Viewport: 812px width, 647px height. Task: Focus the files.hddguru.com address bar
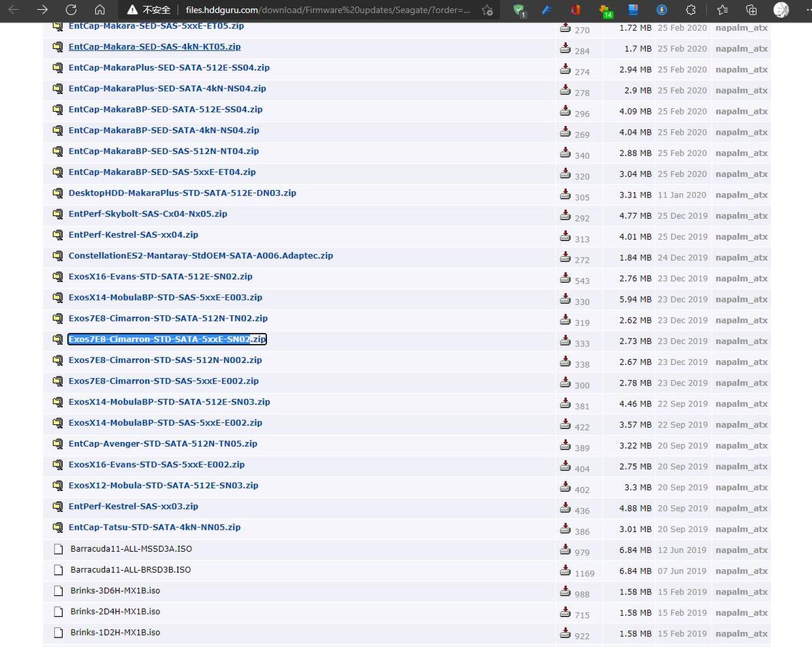(x=328, y=10)
